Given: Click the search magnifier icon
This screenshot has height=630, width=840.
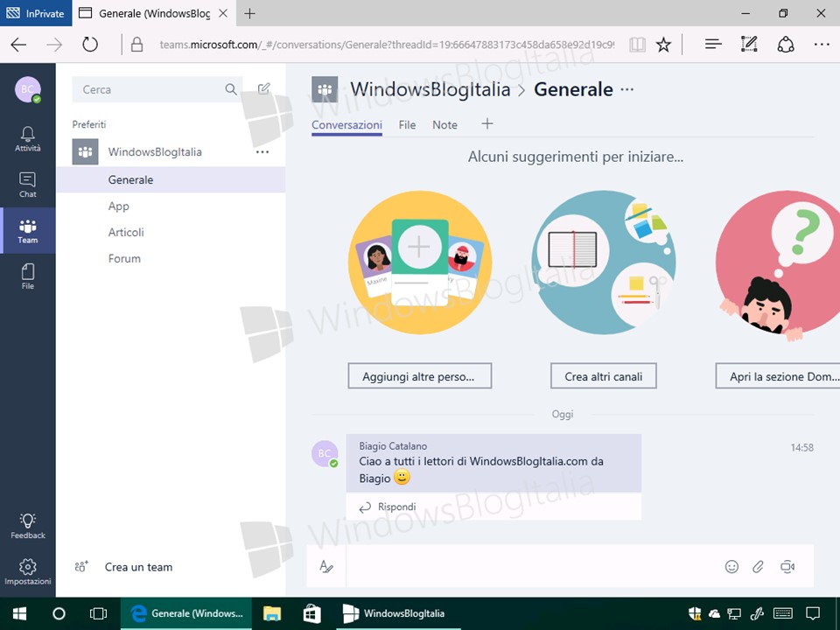Looking at the screenshot, I should coord(231,89).
